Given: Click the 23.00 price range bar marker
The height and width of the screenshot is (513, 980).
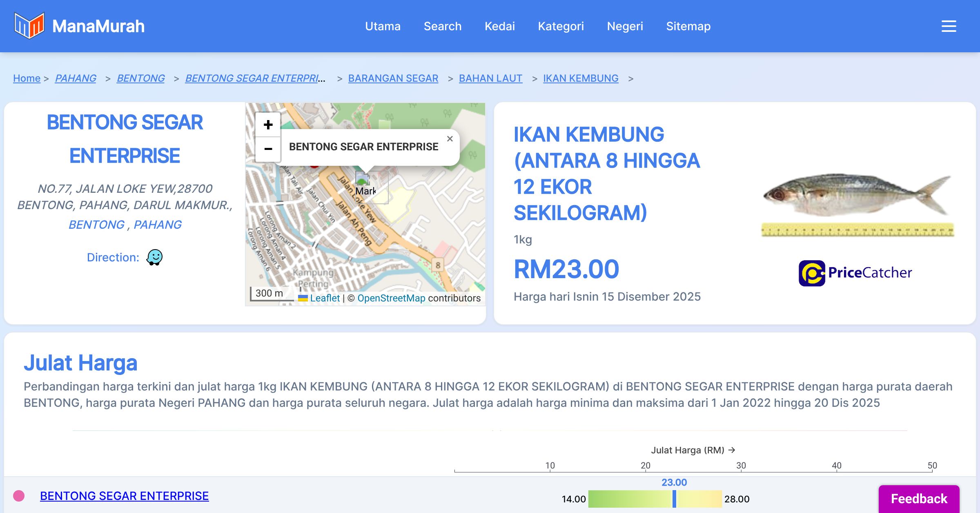Looking at the screenshot, I should pos(674,499).
